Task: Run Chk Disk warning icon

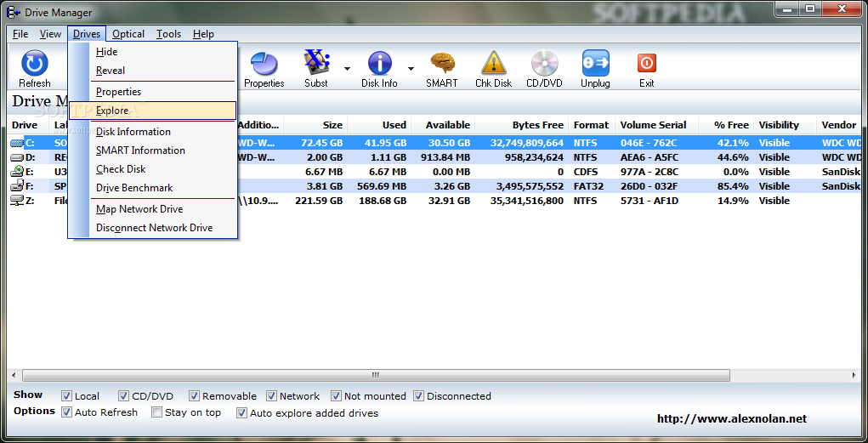Action: pyautogui.click(x=493, y=63)
